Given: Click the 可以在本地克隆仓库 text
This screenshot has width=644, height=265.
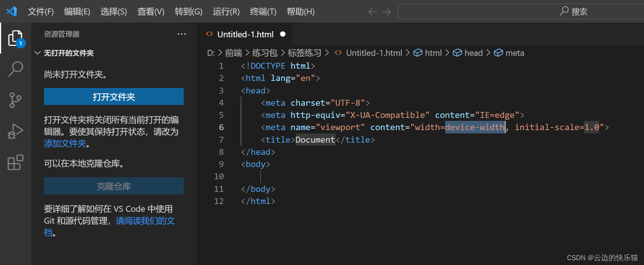Looking at the screenshot, I should pyautogui.click(x=84, y=163).
